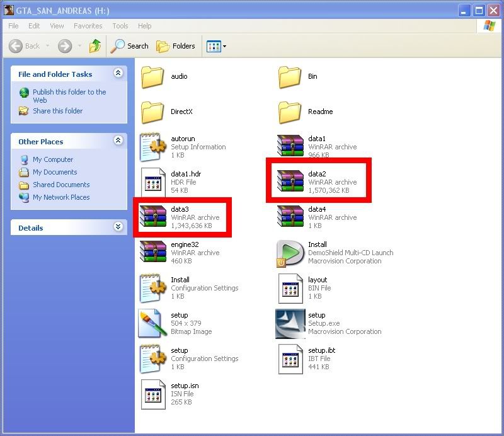
Task: Select the Install DemoShield Multi-CD Launch file
Action: pos(335,253)
